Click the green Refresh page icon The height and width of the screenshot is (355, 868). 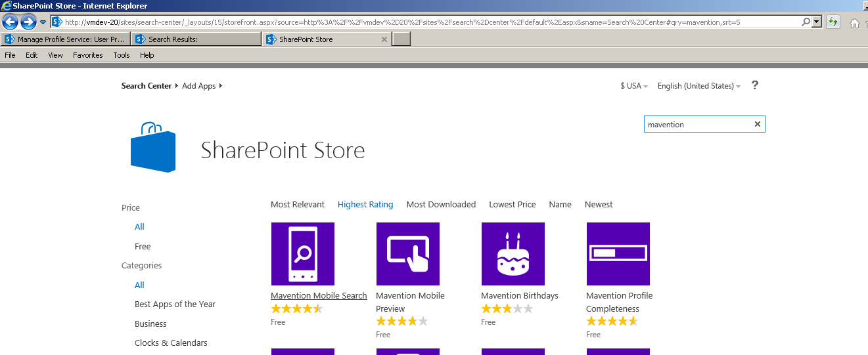(x=833, y=22)
